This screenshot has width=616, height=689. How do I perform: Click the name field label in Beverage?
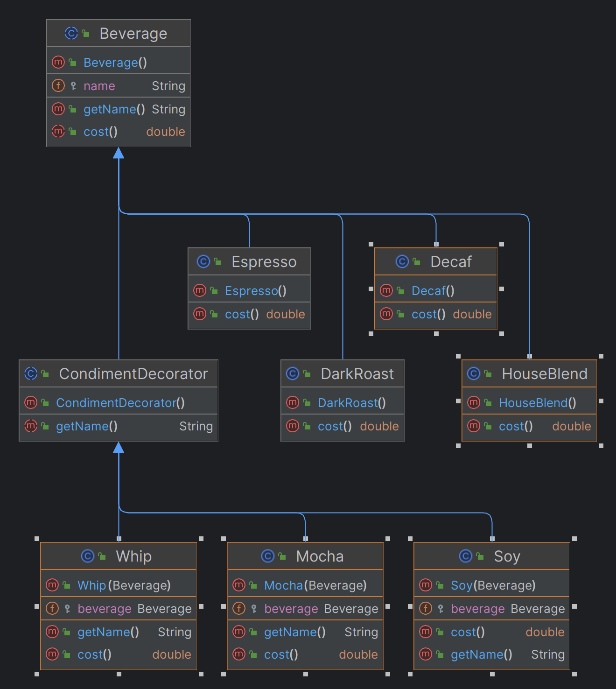99,86
